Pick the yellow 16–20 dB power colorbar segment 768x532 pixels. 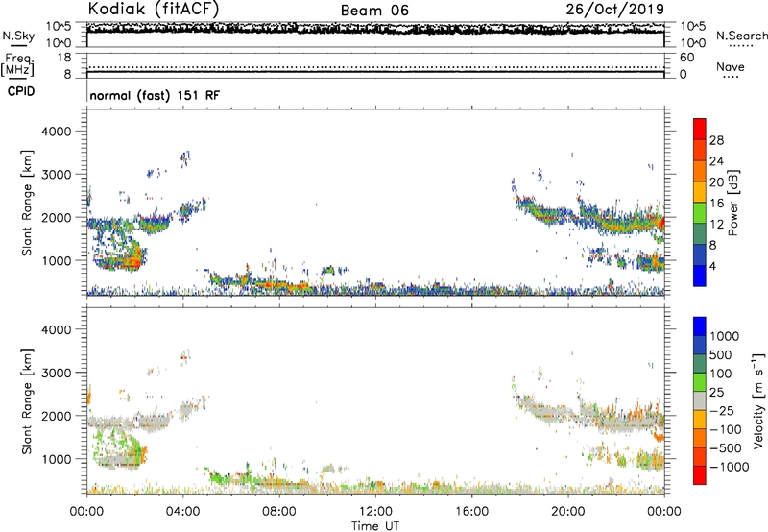(x=700, y=191)
